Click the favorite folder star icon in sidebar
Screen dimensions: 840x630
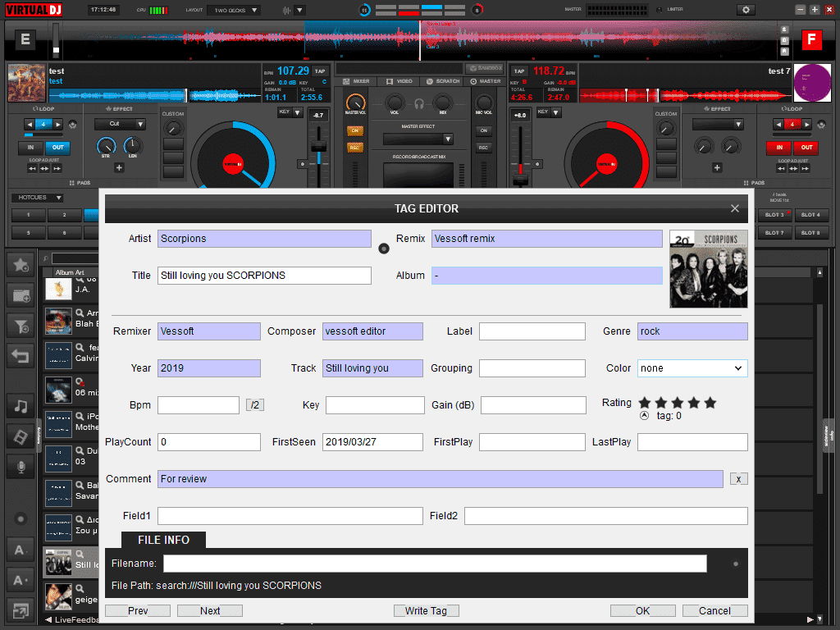point(21,265)
